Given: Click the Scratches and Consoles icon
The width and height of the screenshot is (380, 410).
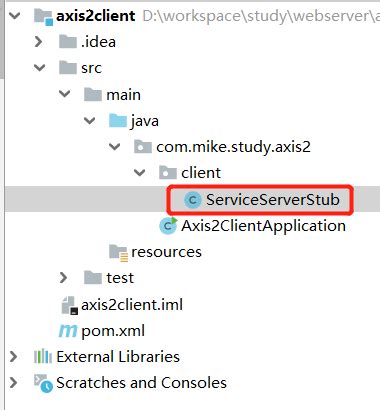Looking at the screenshot, I should tap(43, 383).
